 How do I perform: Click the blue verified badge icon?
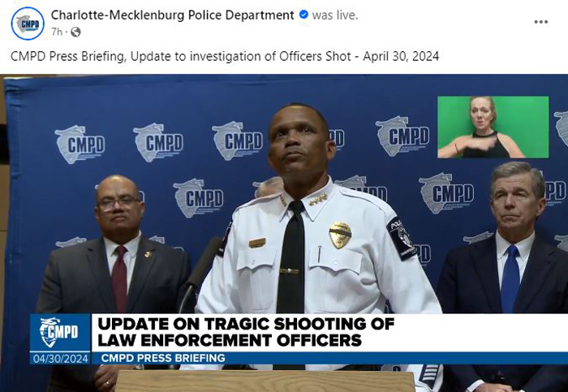coord(303,15)
